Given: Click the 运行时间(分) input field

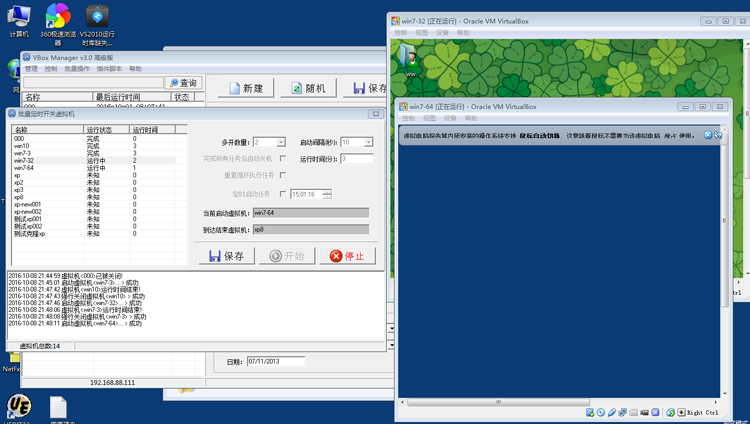Looking at the screenshot, I should (x=357, y=159).
